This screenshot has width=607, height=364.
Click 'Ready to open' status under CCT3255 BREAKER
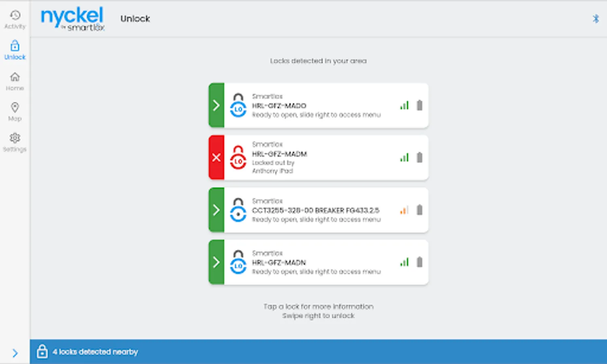316,220
